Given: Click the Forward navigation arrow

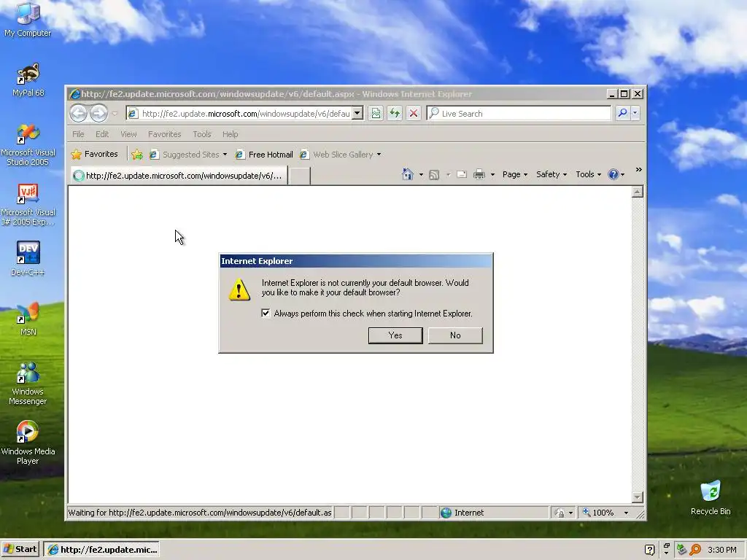Looking at the screenshot, I should (x=98, y=113).
